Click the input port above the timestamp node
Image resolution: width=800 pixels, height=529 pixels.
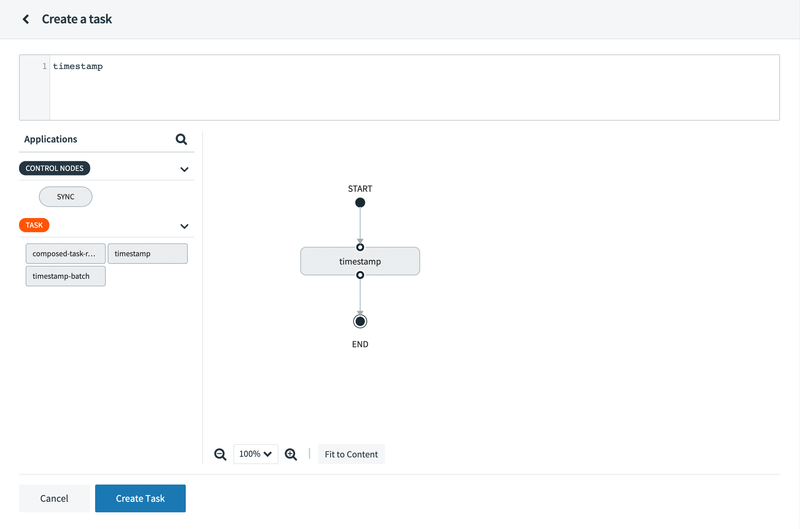(x=360, y=247)
